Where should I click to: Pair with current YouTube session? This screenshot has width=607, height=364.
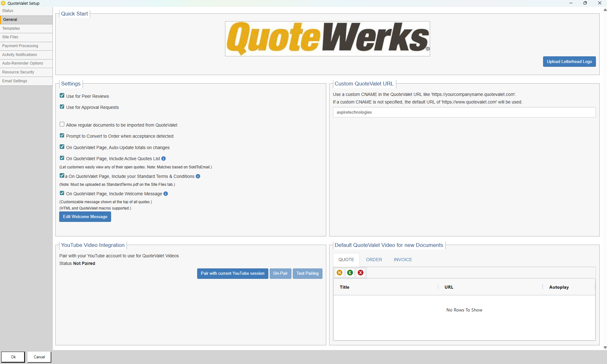tap(232, 273)
